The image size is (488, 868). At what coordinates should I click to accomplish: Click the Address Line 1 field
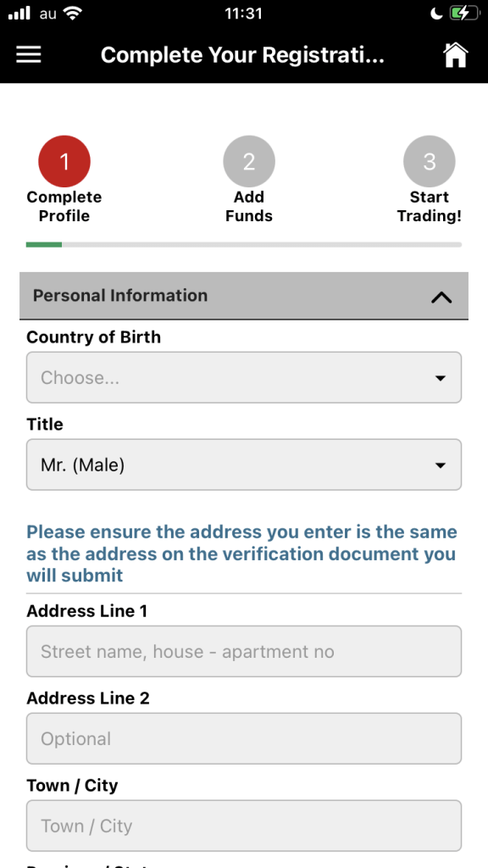pos(244,652)
